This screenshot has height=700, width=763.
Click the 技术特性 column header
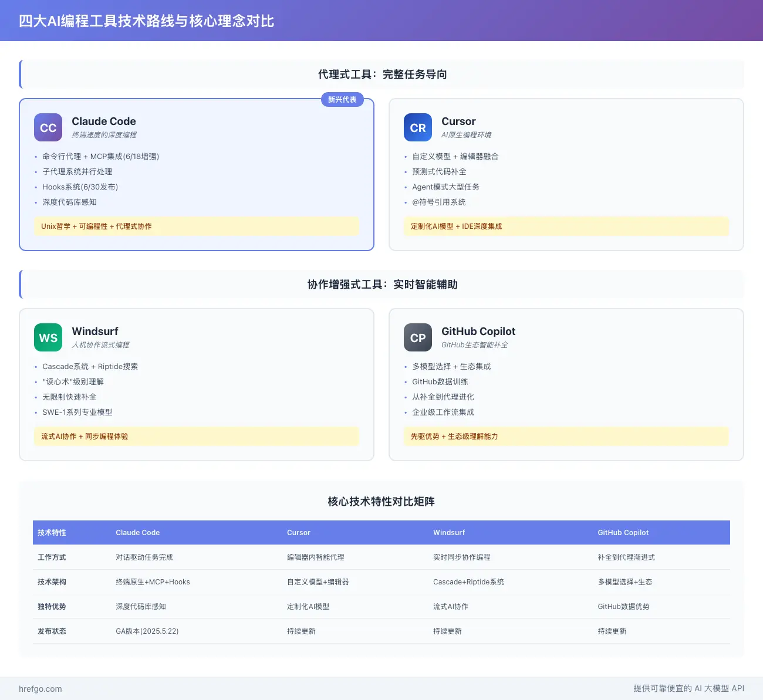pyautogui.click(x=52, y=533)
